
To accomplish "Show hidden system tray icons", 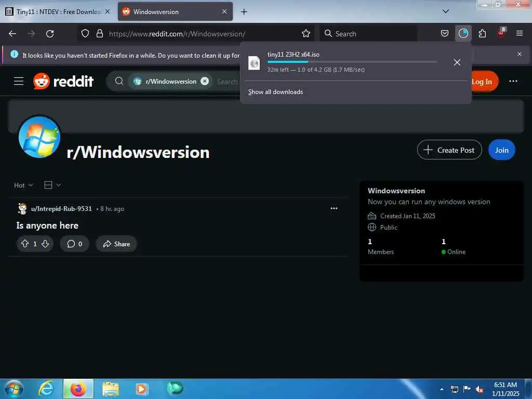I will (x=442, y=389).
